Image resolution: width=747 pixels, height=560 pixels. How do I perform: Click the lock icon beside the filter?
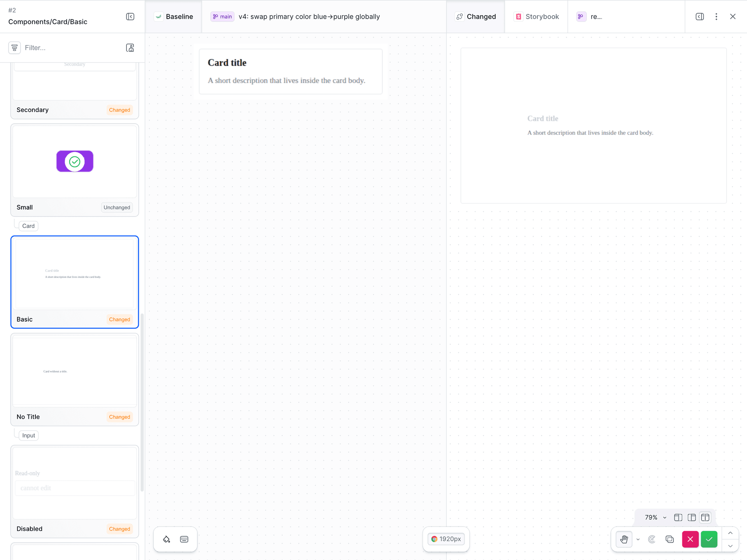pos(130,48)
